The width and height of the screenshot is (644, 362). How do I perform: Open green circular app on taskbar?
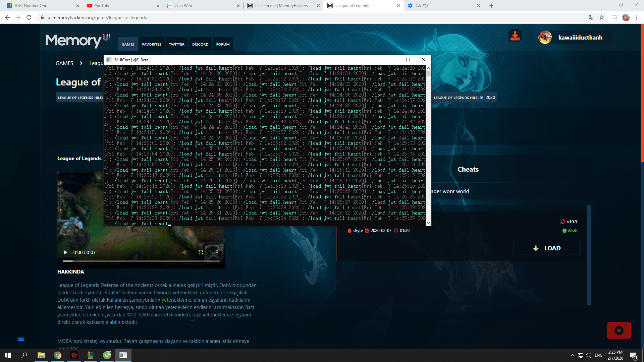tap(107, 355)
